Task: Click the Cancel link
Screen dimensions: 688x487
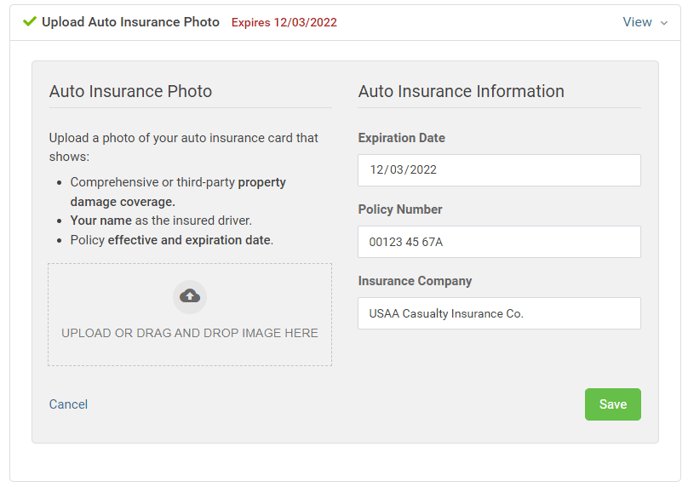Action: click(x=68, y=404)
